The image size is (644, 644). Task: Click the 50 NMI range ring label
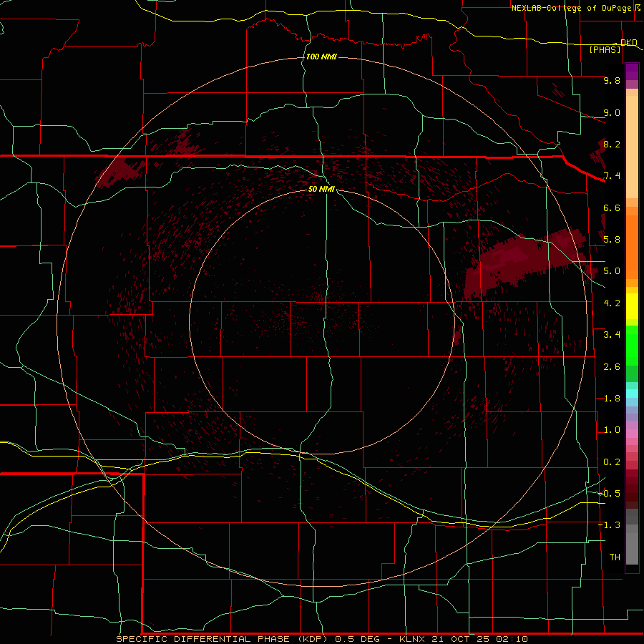click(x=321, y=189)
